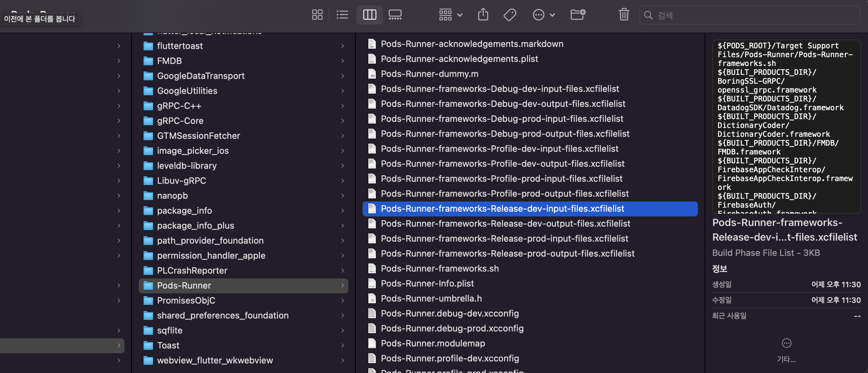
Task: Expand the webview_flutter_wkwebview chevron
Action: [x=343, y=360]
